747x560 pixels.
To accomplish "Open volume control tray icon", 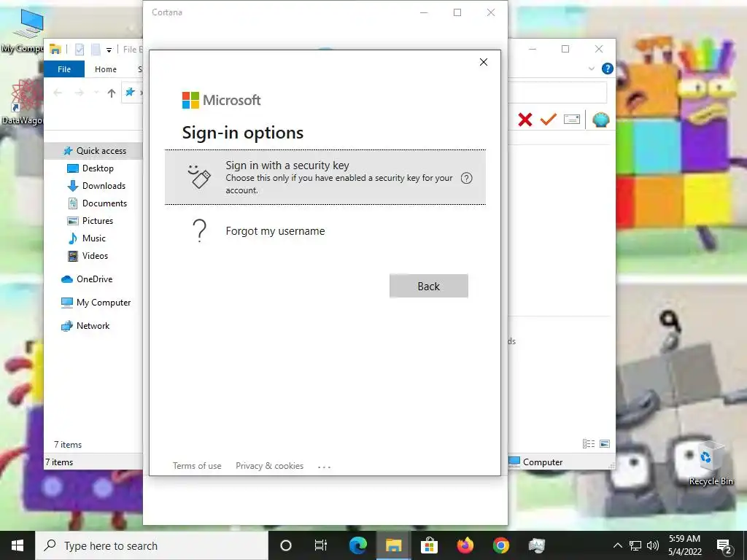I will click(x=653, y=545).
